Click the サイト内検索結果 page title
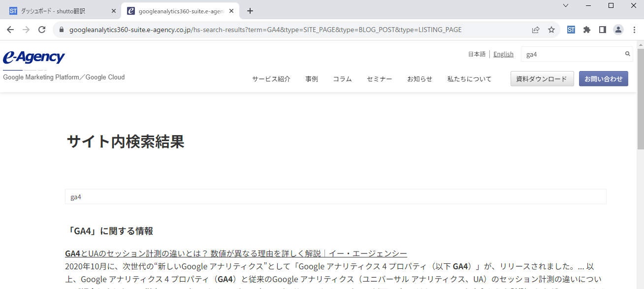This screenshot has height=289, width=644. click(126, 142)
